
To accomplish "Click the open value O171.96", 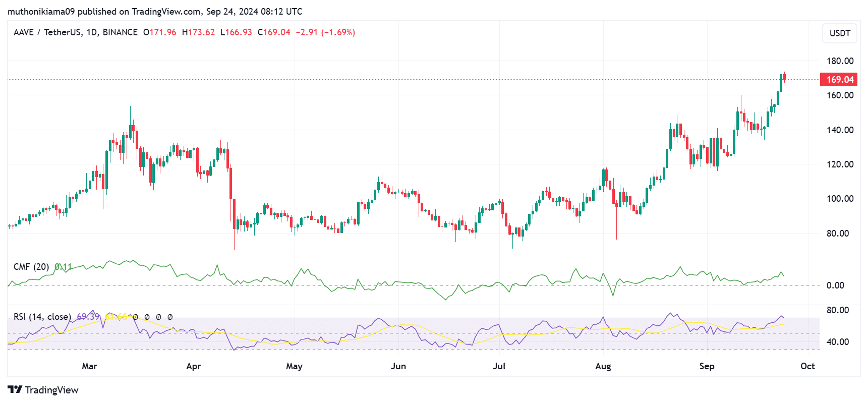I will tap(160, 32).
